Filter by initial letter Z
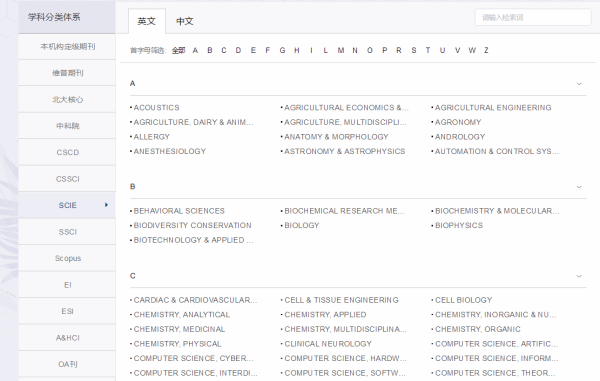The image size is (600, 381). click(x=486, y=50)
